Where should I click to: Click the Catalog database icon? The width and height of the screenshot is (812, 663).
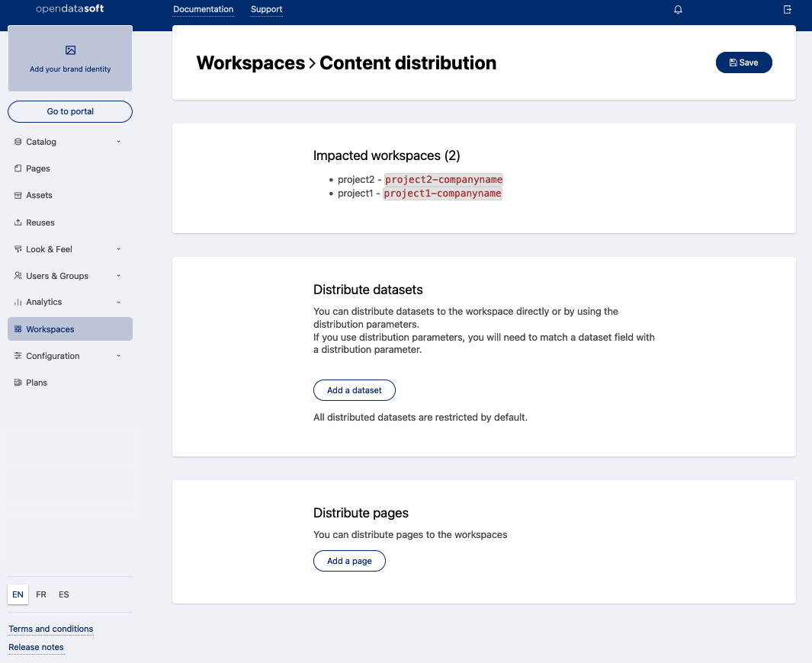(x=18, y=142)
